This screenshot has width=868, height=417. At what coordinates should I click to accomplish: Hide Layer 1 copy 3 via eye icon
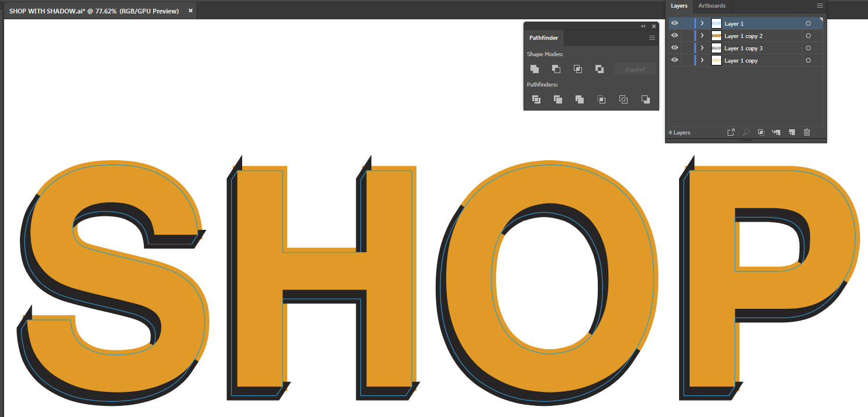(x=674, y=48)
